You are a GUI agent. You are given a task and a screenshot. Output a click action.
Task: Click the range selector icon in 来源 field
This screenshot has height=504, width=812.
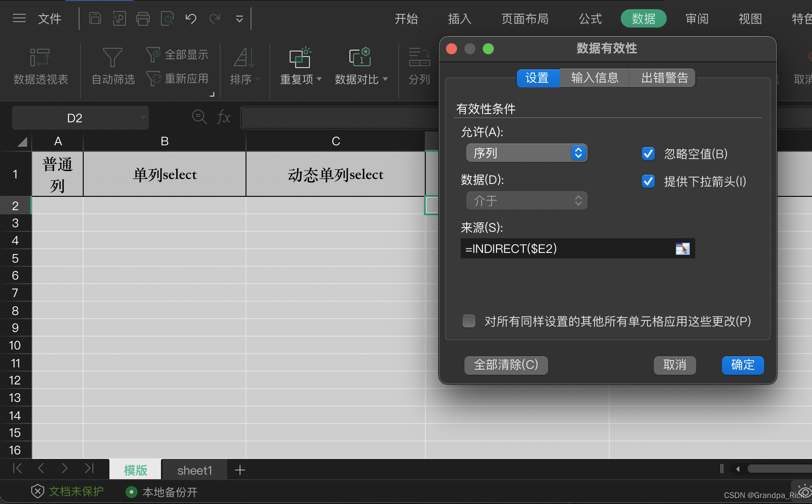pyautogui.click(x=683, y=248)
